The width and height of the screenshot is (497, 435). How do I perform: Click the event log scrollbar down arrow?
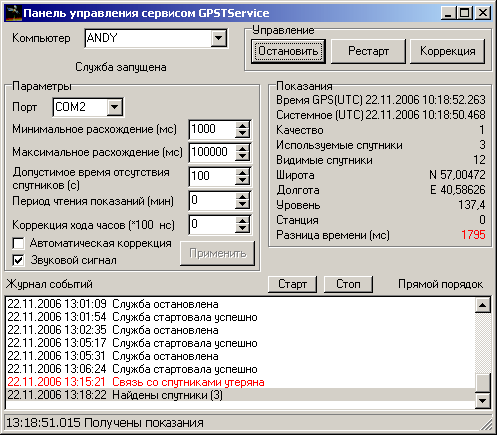click(x=483, y=400)
